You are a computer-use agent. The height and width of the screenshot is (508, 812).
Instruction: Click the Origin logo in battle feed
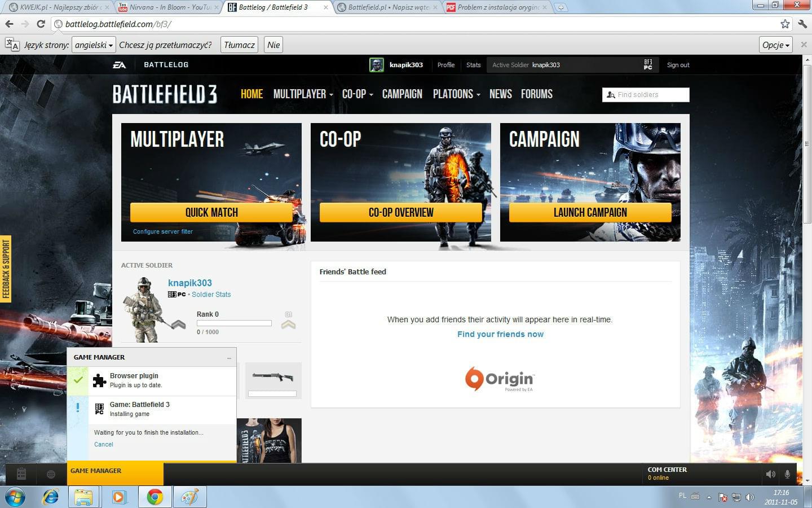(x=500, y=379)
